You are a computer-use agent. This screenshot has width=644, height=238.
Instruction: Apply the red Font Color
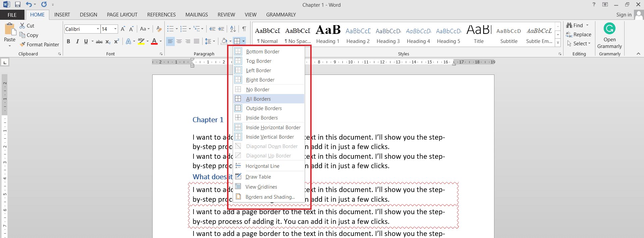click(154, 41)
